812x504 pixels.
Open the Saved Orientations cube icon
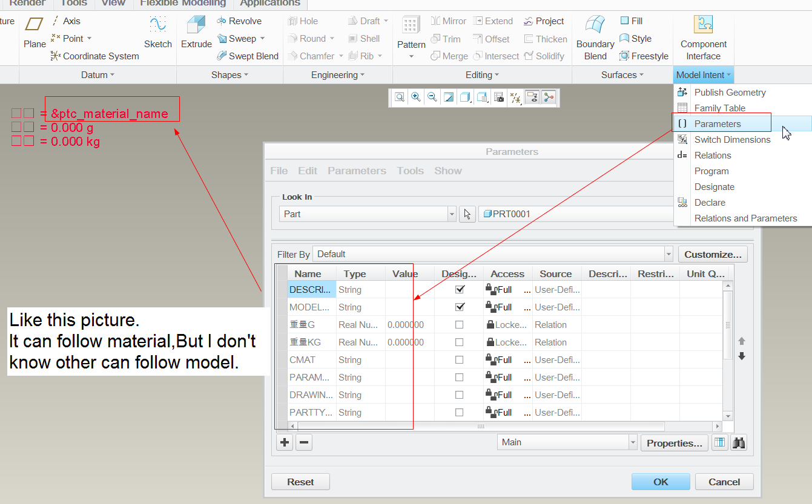483,97
